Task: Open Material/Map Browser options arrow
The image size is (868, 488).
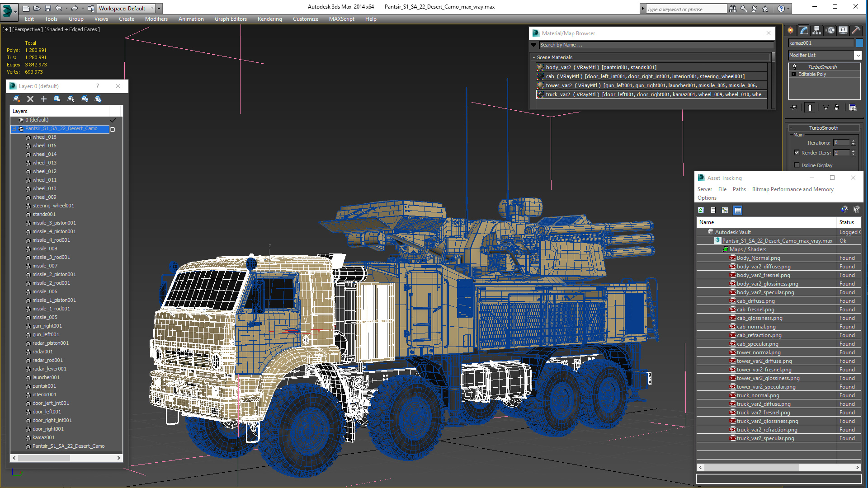Action: [x=534, y=45]
